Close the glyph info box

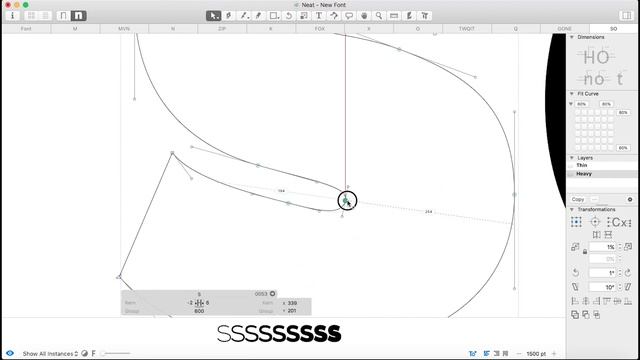[272, 294]
